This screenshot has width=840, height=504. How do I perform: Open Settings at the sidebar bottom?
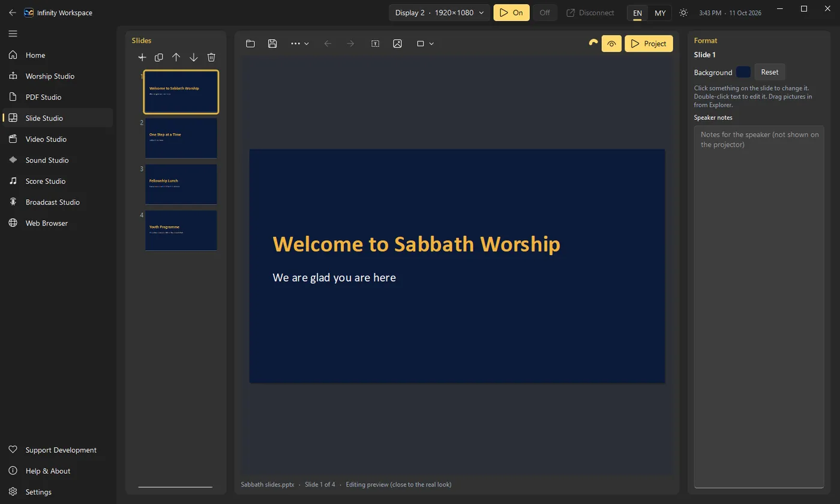click(x=58, y=492)
